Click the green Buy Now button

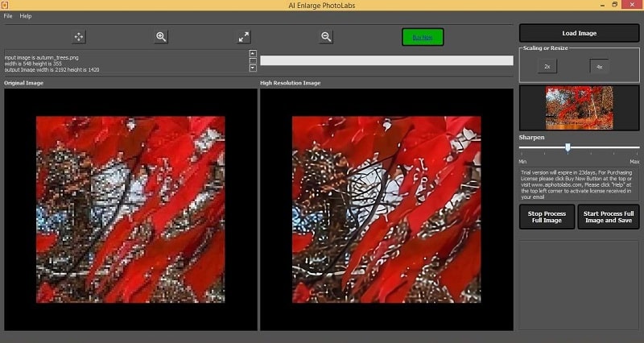point(423,37)
